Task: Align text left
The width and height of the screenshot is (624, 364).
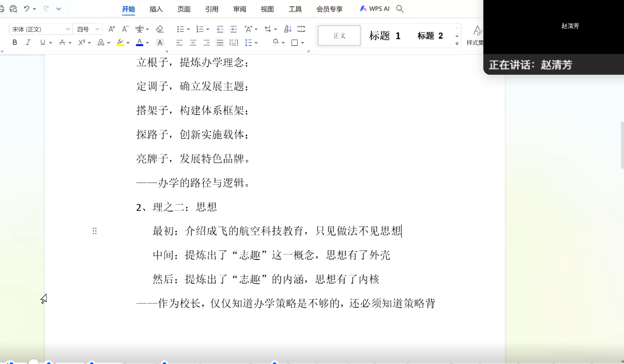Action: pyautogui.click(x=179, y=43)
